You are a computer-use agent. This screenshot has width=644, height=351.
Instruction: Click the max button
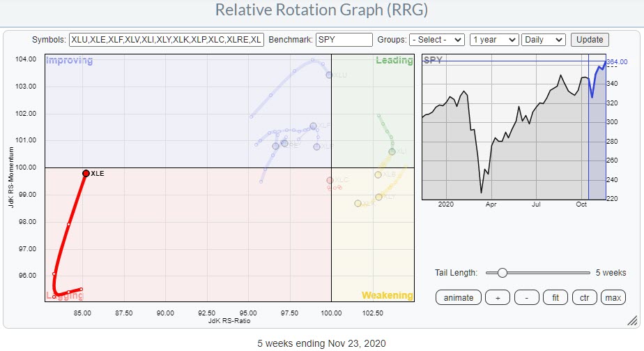tap(613, 297)
